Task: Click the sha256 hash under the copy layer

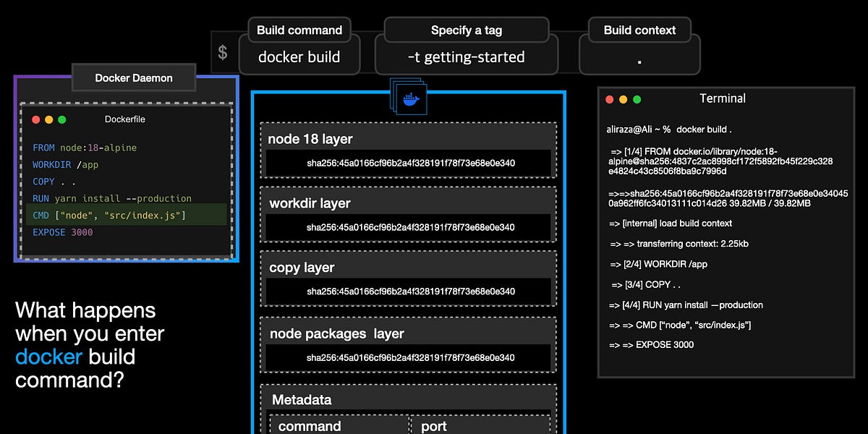Action: click(x=409, y=291)
